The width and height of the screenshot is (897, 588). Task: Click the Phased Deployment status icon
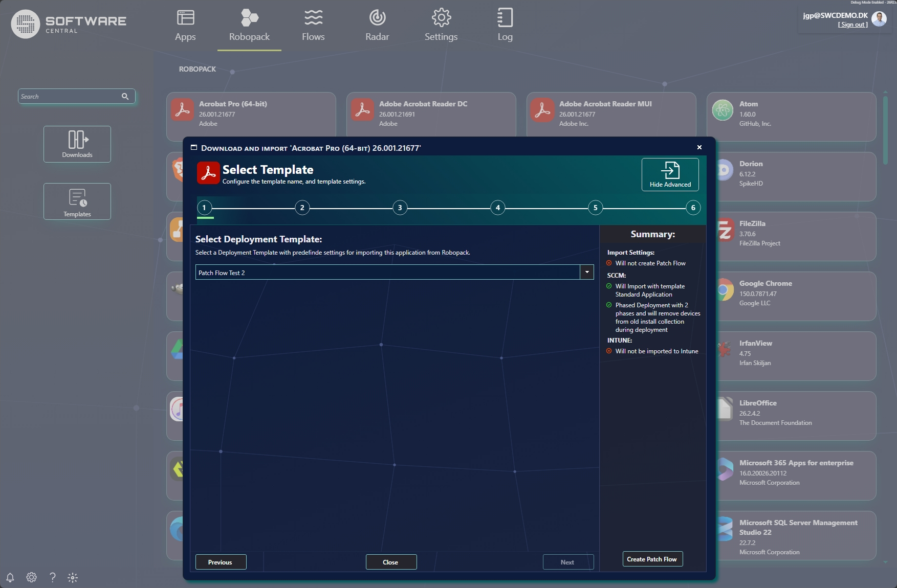(609, 305)
